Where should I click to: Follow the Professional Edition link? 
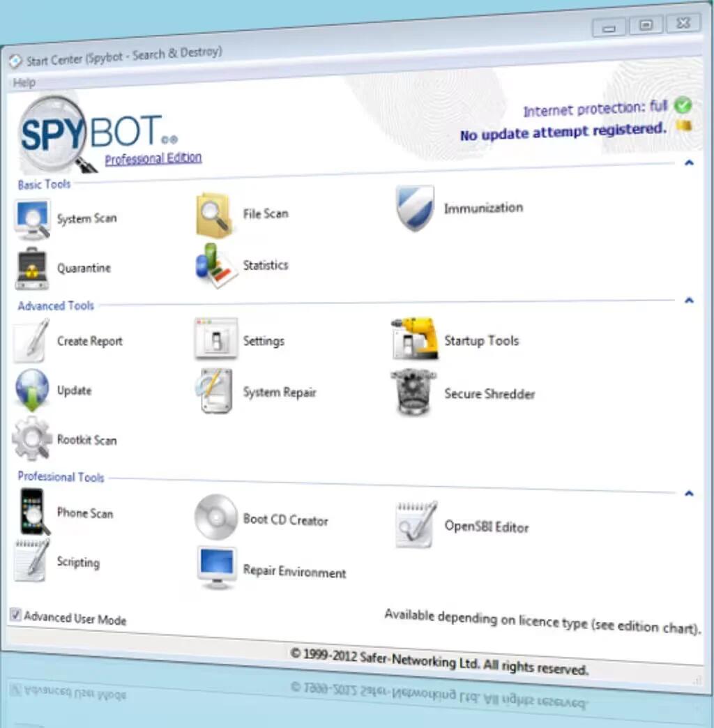tap(153, 159)
